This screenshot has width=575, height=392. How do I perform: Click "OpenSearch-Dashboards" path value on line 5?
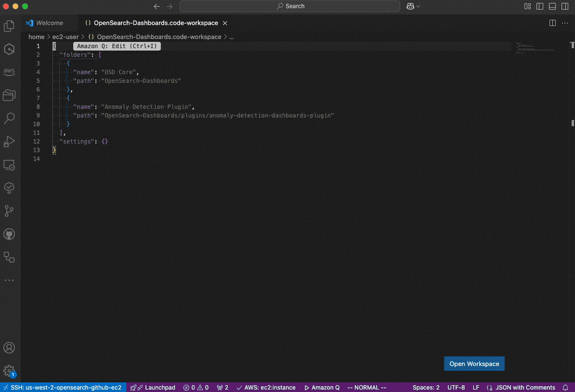141,81
